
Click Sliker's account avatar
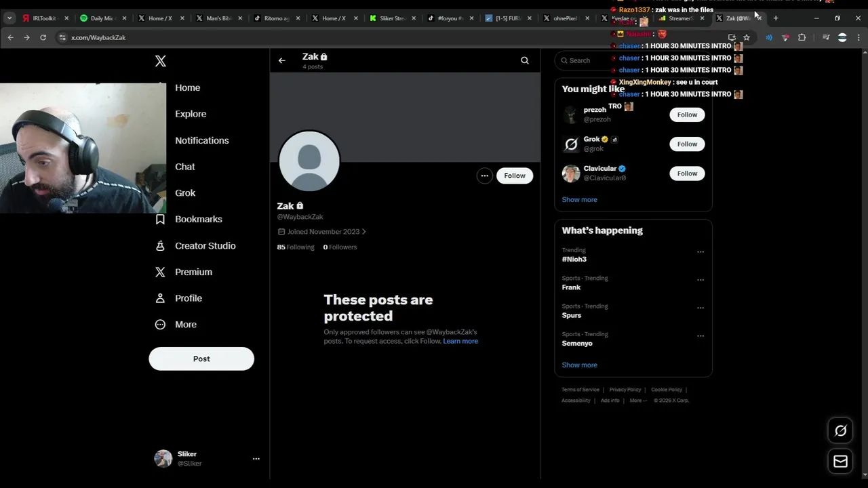[x=163, y=459]
